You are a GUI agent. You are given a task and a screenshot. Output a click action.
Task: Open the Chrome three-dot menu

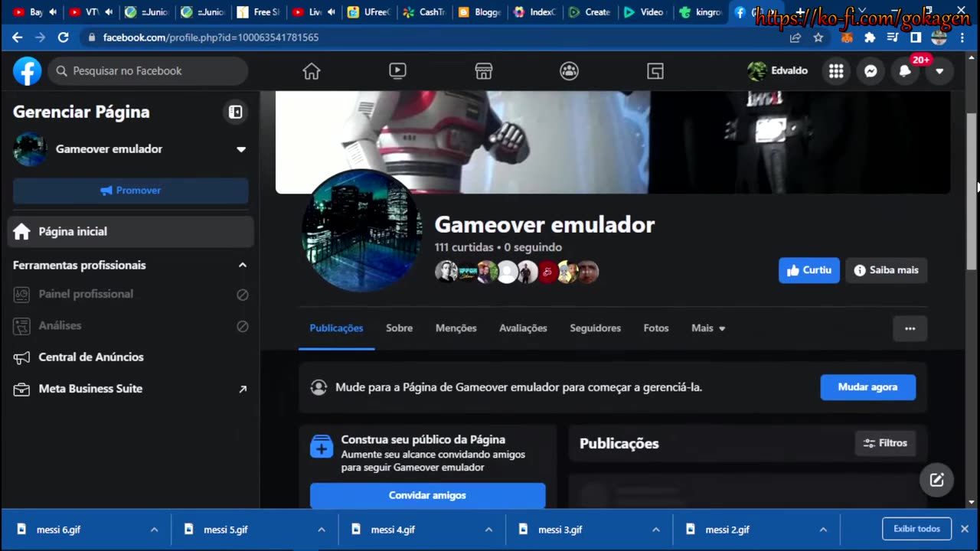(962, 37)
